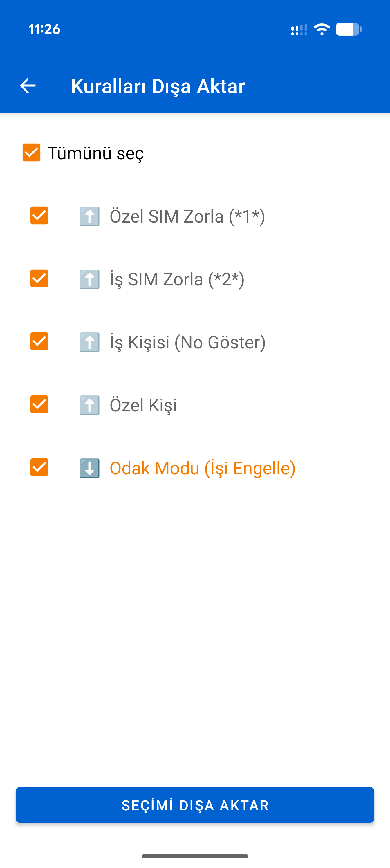Toggle the Odak Modu (İşi Engelle) checkbox
Image resolution: width=390 pixels, height=868 pixels.
point(39,467)
